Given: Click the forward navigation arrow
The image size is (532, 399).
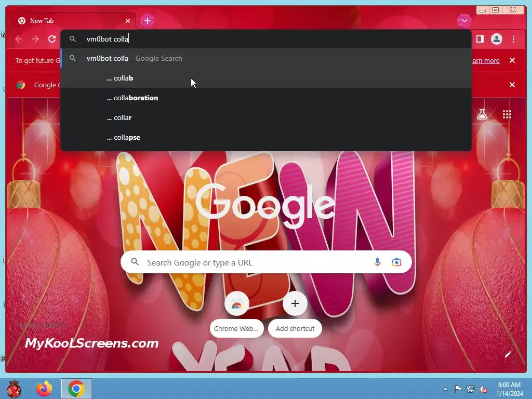Looking at the screenshot, I should click(35, 39).
